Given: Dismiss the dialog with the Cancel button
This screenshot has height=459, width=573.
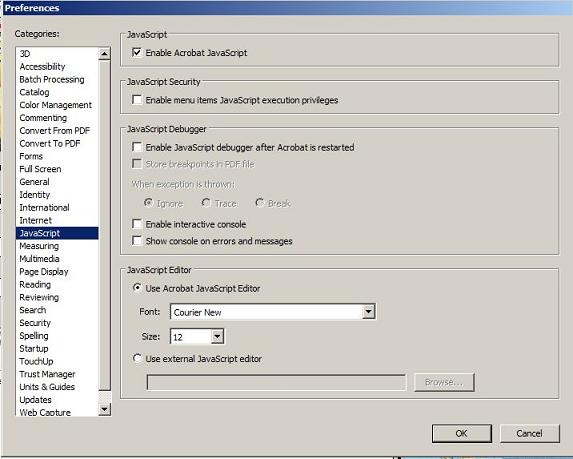Looking at the screenshot, I should point(530,433).
